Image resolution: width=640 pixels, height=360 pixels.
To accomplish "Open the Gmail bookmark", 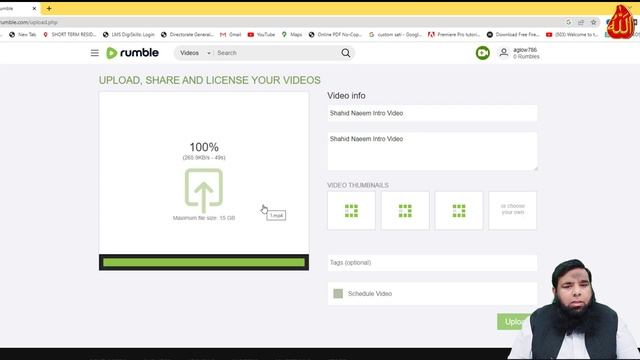I will (x=231, y=35).
